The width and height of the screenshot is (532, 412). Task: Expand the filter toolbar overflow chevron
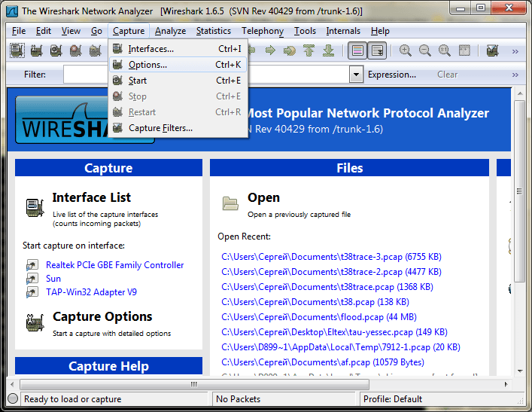pos(515,75)
